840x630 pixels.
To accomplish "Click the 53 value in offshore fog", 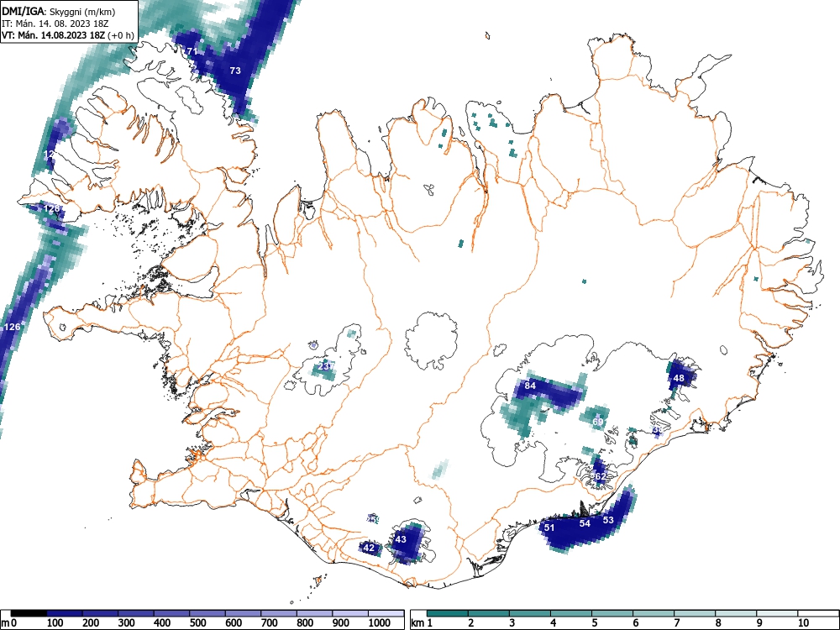I will [x=608, y=520].
